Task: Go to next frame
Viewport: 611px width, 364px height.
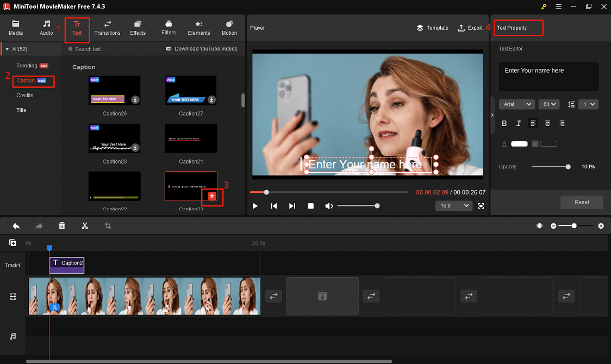Action: 292,206
